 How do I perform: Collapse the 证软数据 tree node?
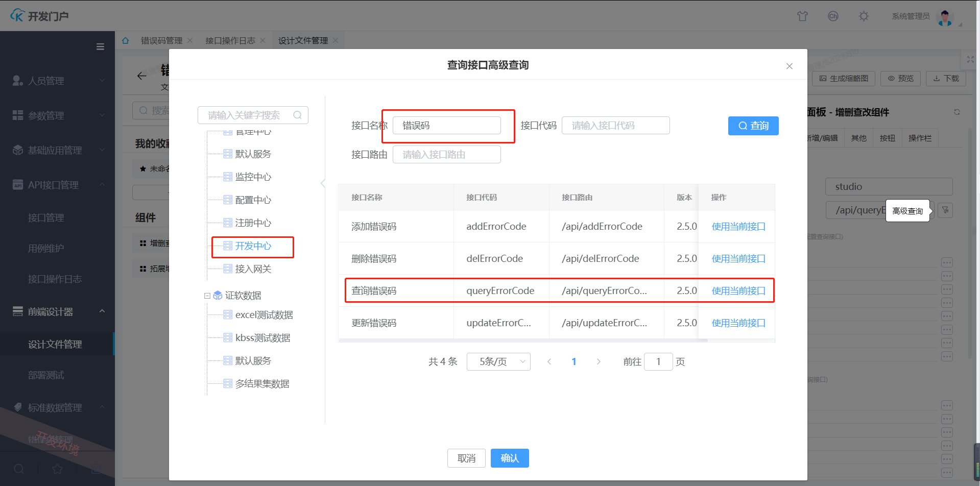(207, 296)
